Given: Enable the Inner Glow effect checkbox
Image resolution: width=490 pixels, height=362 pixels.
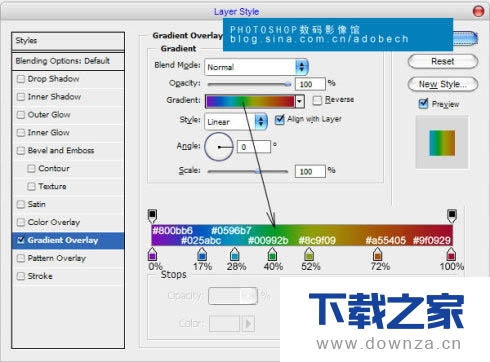Looking at the screenshot, I should (x=21, y=133).
